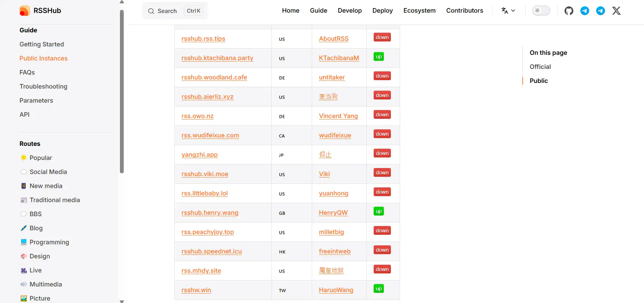Click the down status badge for rsshub.rss.tips

tap(382, 37)
